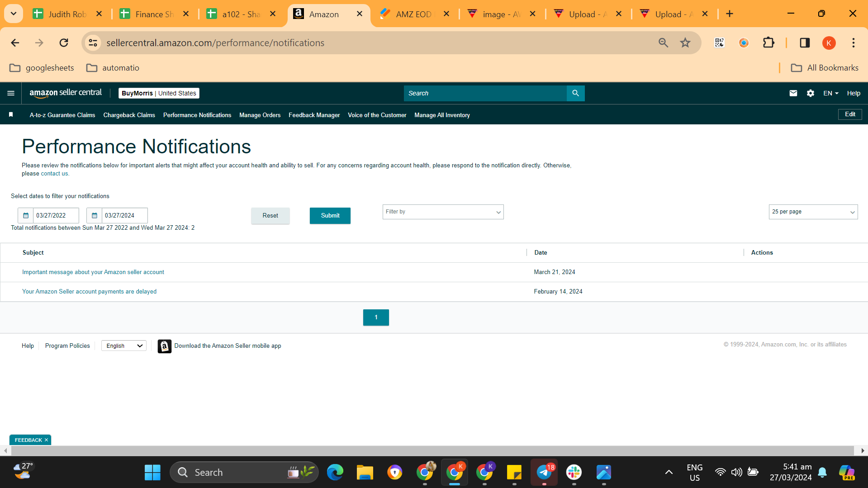The height and width of the screenshot is (488, 868).
Task: Open the English language selector in footer
Action: pyautogui.click(x=124, y=346)
